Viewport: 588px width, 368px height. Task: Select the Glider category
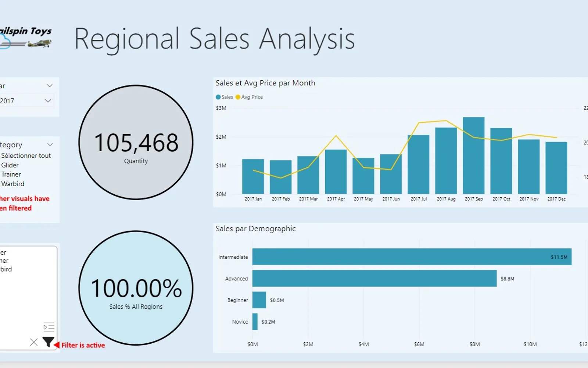coord(10,165)
